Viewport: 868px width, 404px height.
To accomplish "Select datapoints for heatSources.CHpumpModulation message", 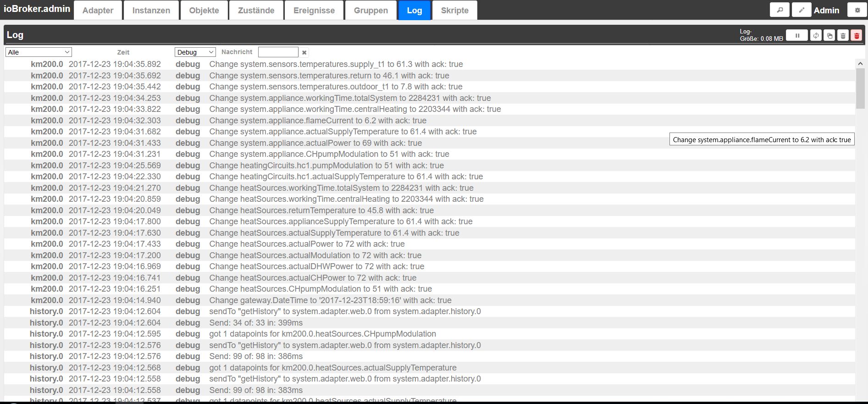I will [323, 334].
